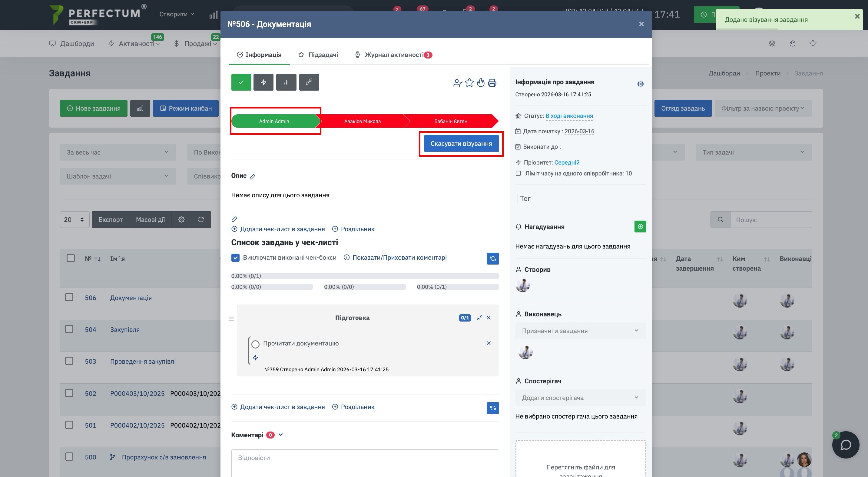This screenshot has width=868, height=477.
Task: Open task info settings gear icon
Action: (x=640, y=84)
